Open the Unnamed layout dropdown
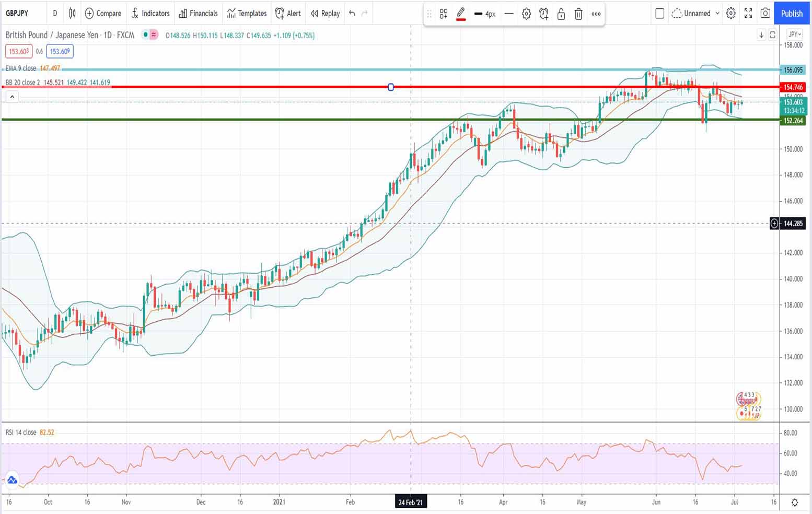The image size is (812, 514). click(697, 13)
